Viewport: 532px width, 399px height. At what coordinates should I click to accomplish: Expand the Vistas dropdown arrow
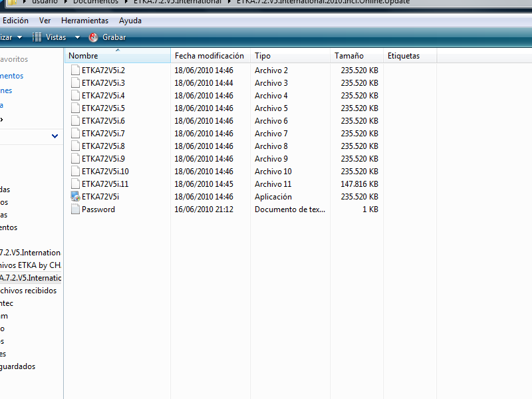(x=77, y=37)
